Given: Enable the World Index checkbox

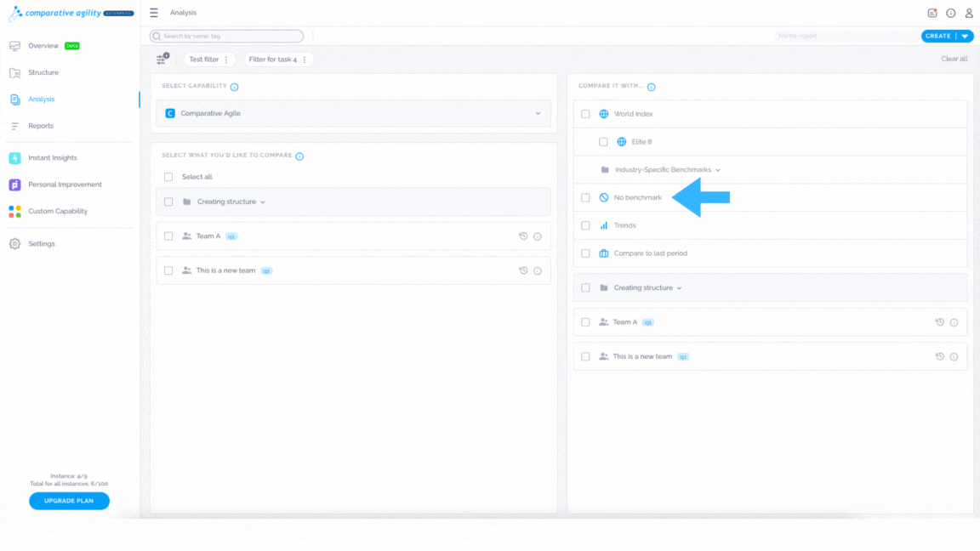Looking at the screenshot, I should 585,114.
